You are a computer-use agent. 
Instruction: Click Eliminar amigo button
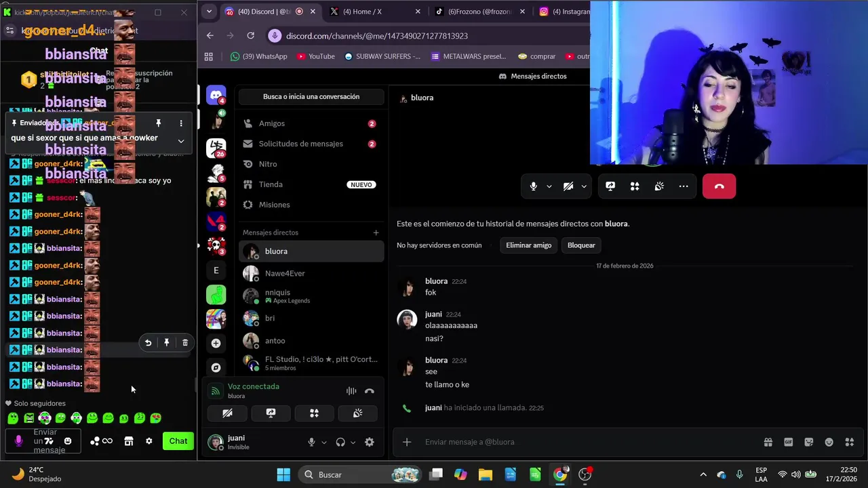(528, 245)
